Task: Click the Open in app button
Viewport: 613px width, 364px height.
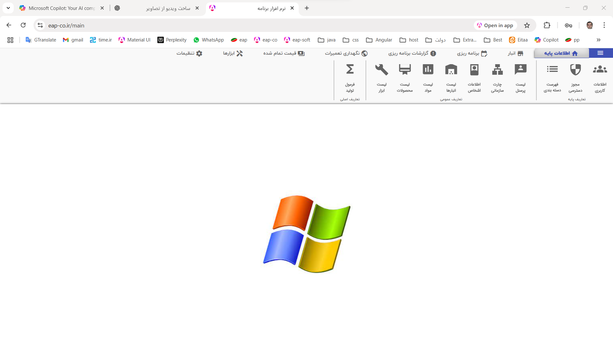Action: pos(495,25)
